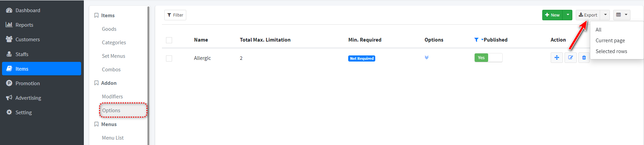The image size is (644, 145).
Task: Open Reports via its chart icon
Action: 9,25
